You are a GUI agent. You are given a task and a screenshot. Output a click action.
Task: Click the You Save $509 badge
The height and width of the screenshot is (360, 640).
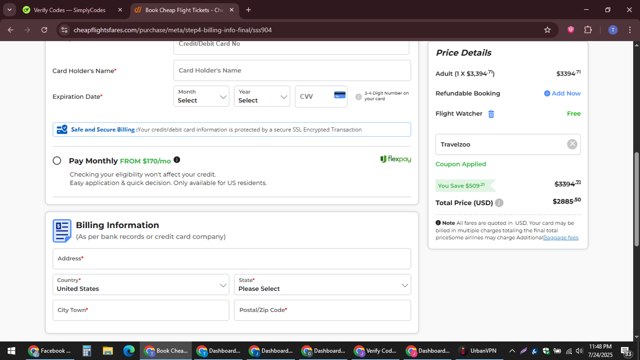464,186
